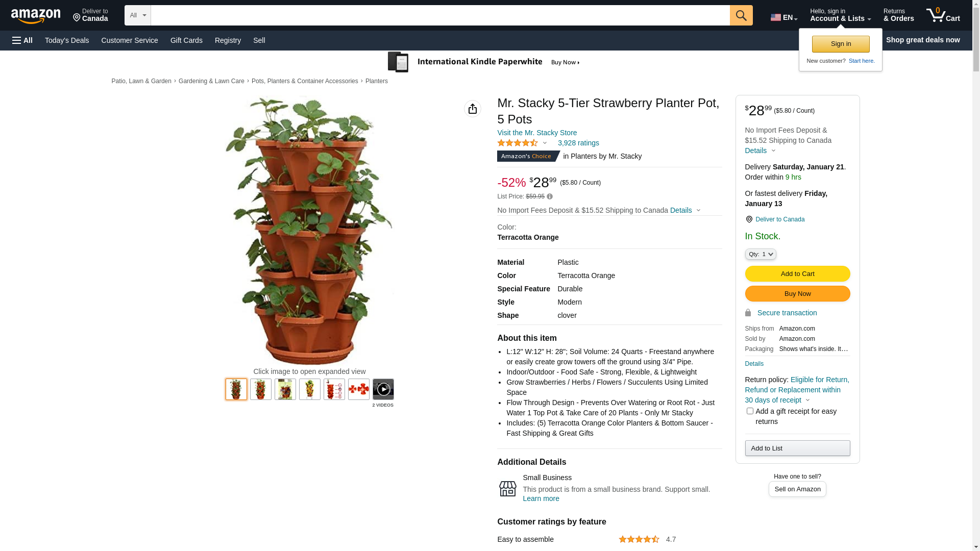Open the search category All dropdown
The image size is (980, 551).
pos(137,15)
